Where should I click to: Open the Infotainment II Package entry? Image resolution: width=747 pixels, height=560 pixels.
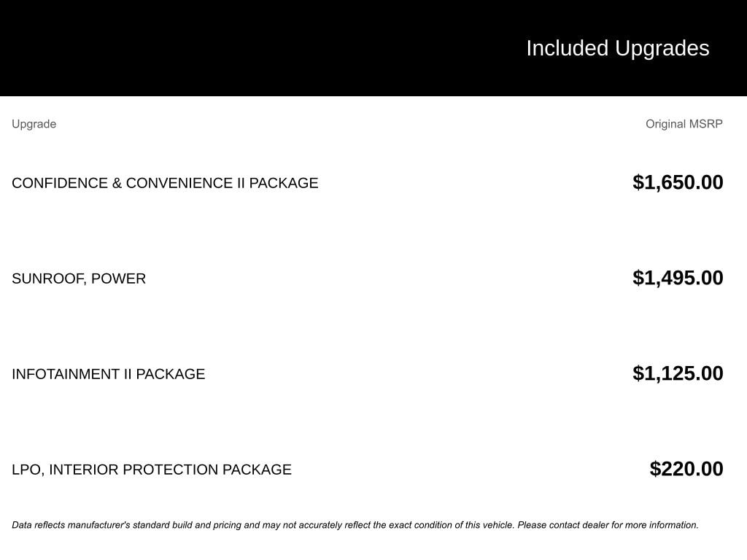(x=108, y=374)
